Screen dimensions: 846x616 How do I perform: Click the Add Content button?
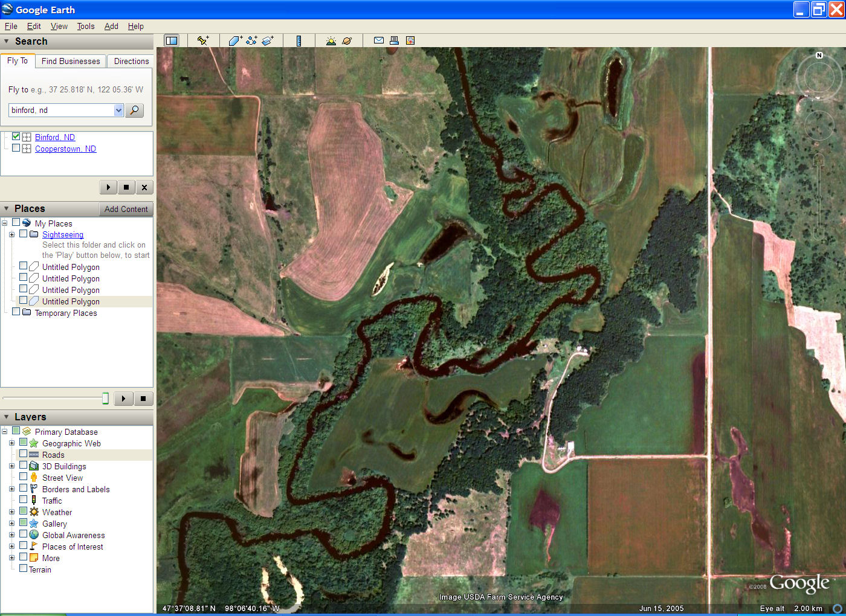pos(126,209)
